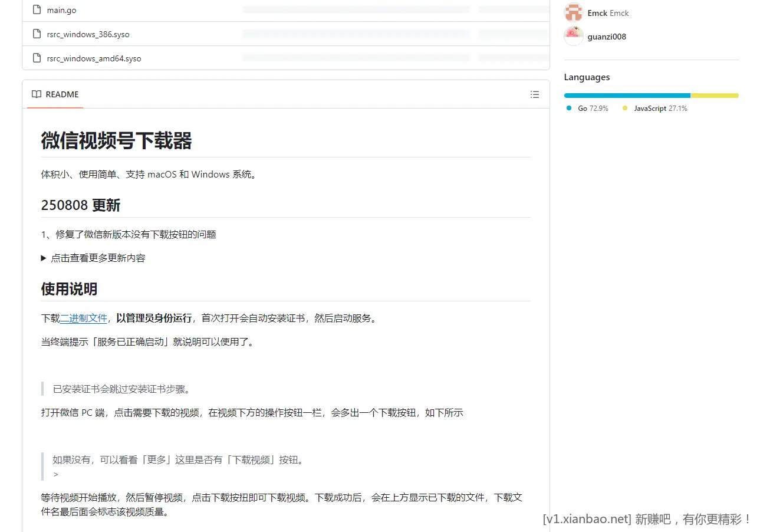Open the main.go file
The image size is (760, 532).
(x=61, y=10)
